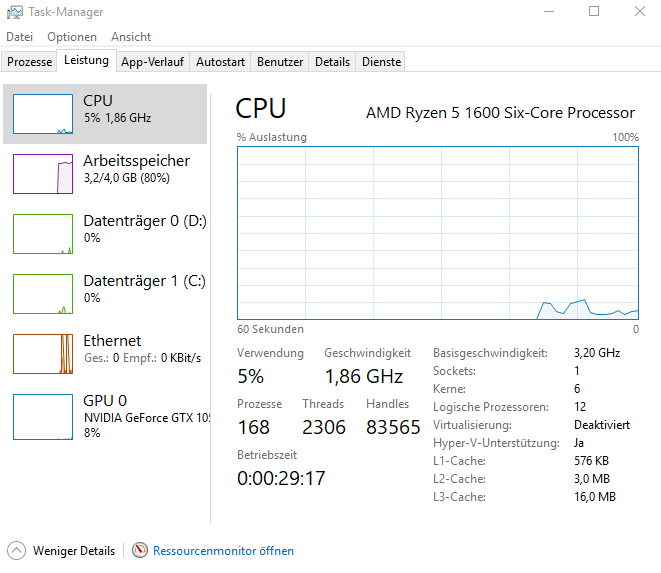Click the Ressourcenmonitor öffnen link
The width and height of the screenshot is (661, 573).
[x=223, y=551]
